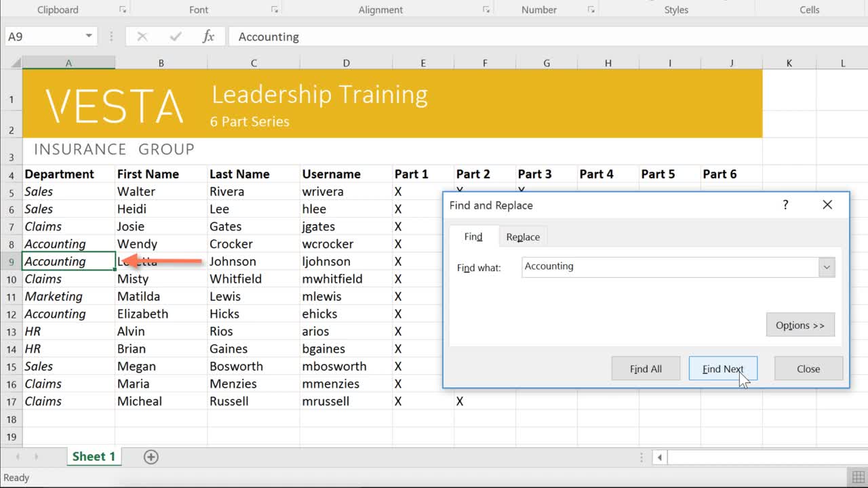
Task: Close the Find and Replace dialog with X
Action: (827, 205)
